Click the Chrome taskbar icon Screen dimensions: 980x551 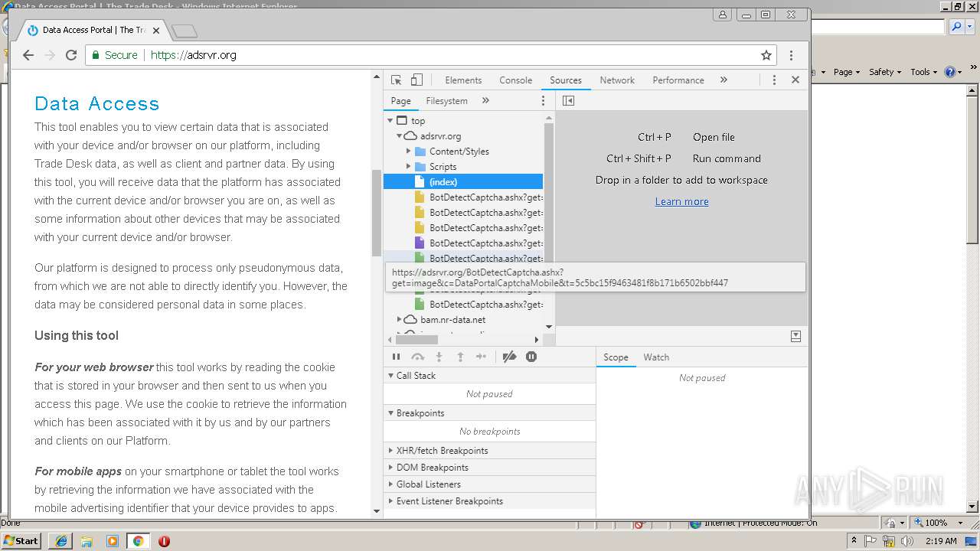pos(138,540)
